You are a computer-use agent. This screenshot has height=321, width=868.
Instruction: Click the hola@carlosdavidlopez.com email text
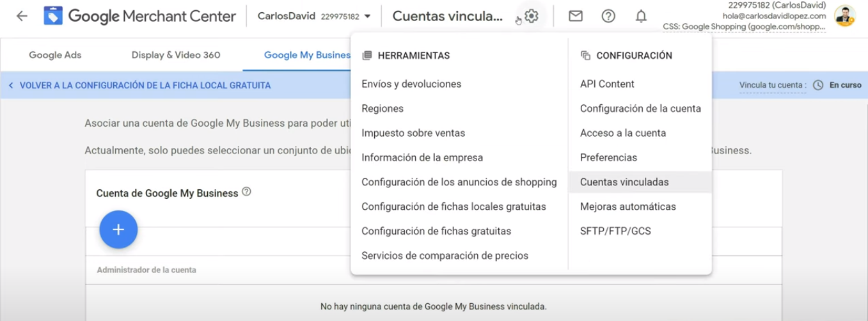pos(774,16)
